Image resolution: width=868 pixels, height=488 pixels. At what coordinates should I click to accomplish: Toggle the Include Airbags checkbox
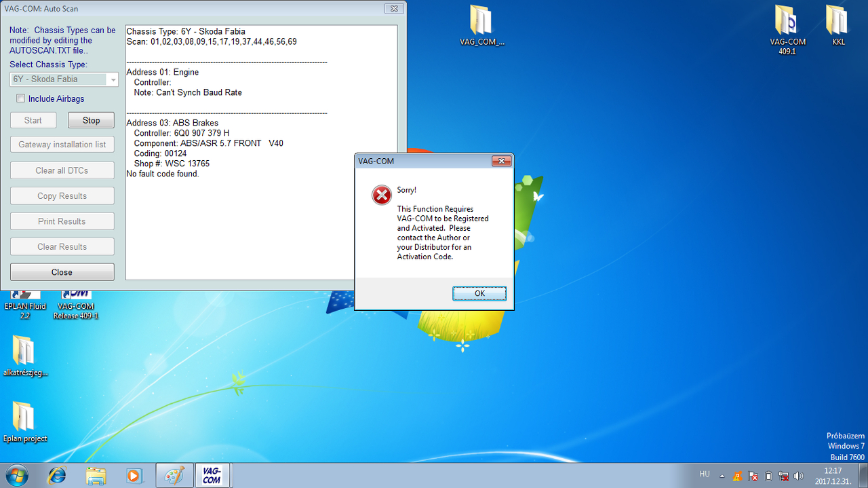click(20, 98)
